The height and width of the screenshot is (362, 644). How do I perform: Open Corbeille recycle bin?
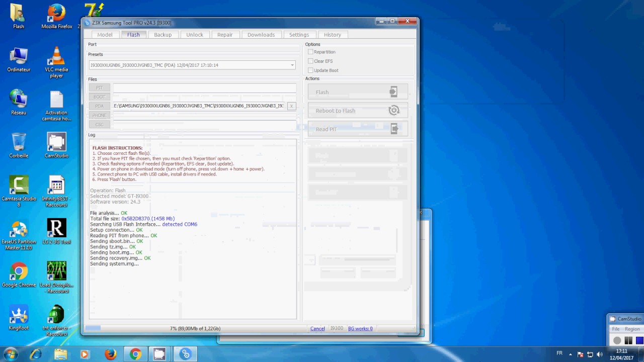coord(19,146)
